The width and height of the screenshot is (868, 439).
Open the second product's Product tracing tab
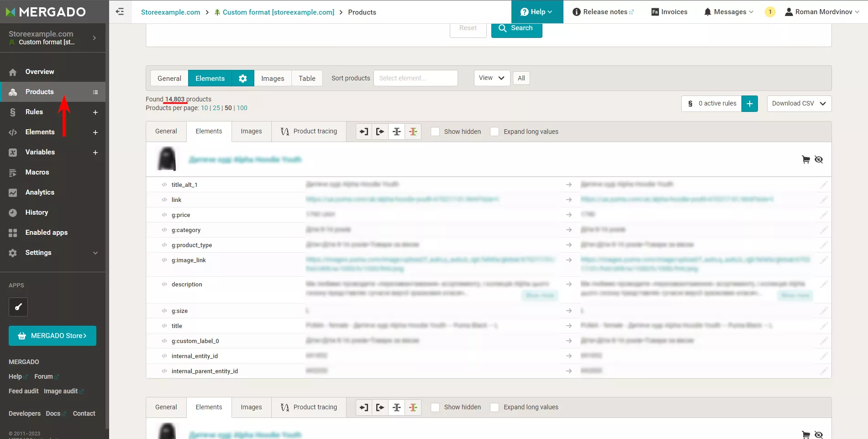[309, 407]
